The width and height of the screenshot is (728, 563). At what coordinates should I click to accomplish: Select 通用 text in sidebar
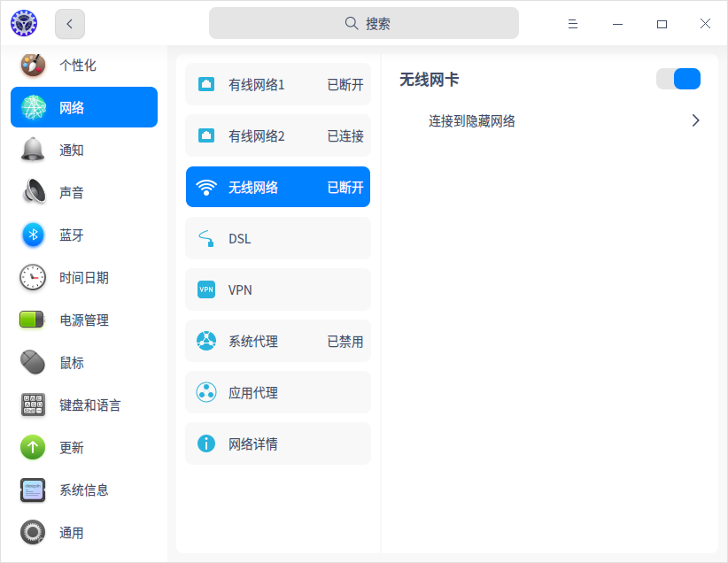(72, 533)
